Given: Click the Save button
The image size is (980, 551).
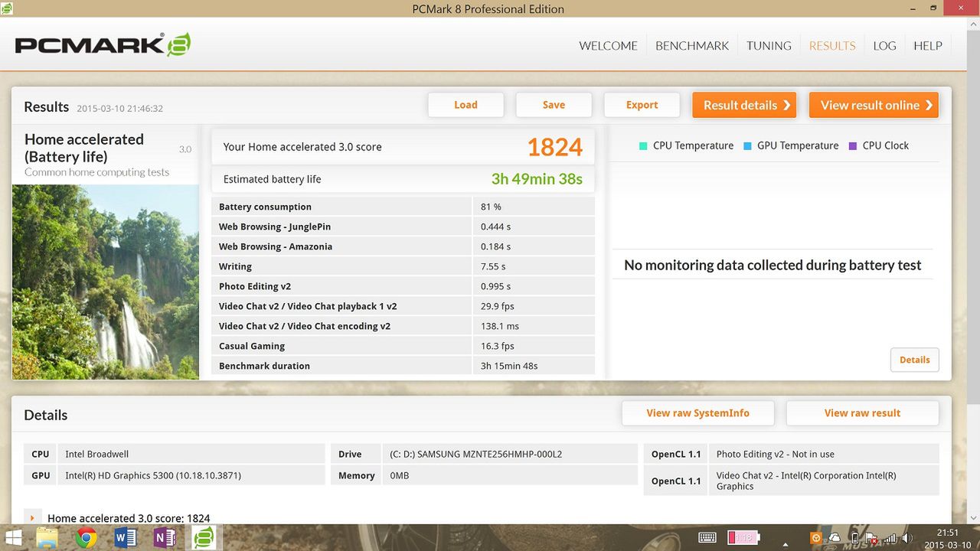Looking at the screenshot, I should (x=554, y=105).
